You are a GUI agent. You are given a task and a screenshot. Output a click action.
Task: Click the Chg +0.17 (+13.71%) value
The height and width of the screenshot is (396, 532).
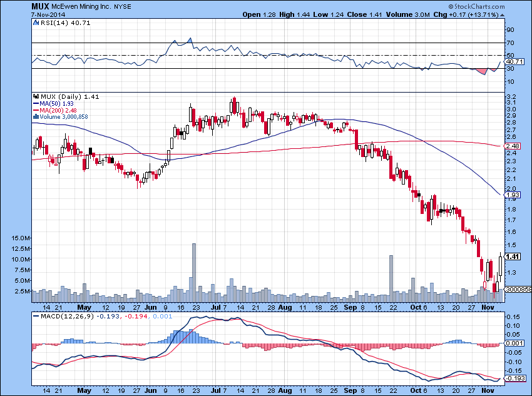[x=466, y=14]
